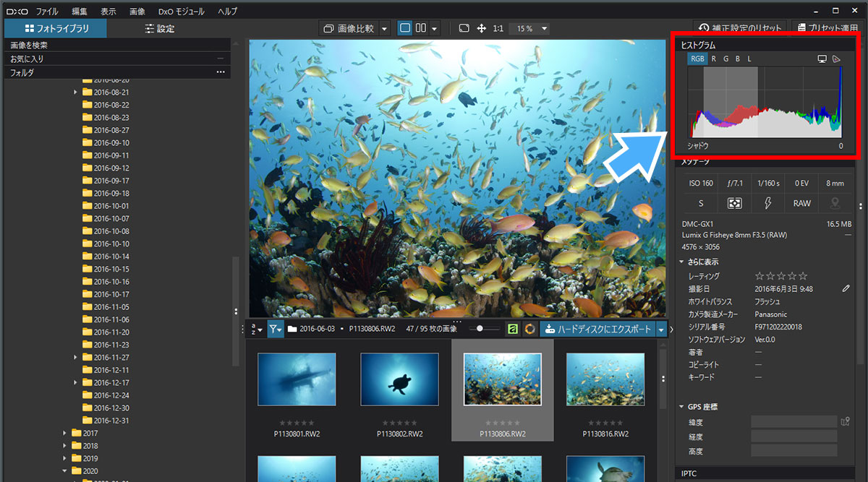Switch to the 設定 tab
The width and height of the screenshot is (868, 482).
coord(160,29)
